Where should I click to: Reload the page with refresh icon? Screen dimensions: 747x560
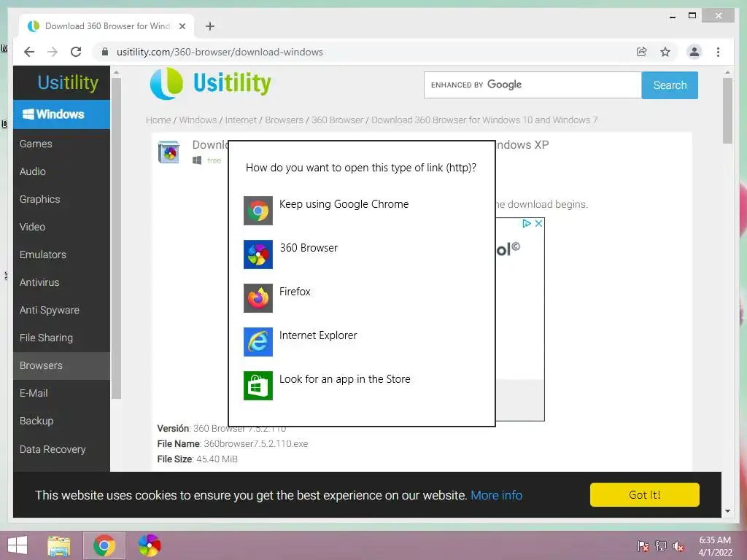click(x=76, y=52)
